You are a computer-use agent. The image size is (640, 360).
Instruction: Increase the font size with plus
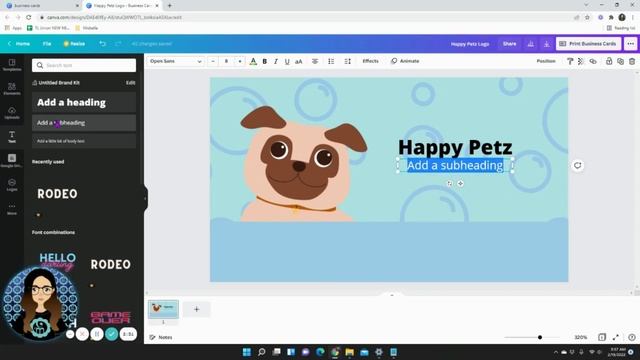click(240, 61)
